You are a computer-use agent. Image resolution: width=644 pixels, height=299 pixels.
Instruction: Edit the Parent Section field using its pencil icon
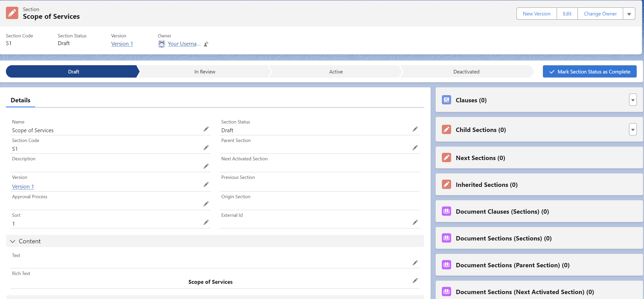415,147
